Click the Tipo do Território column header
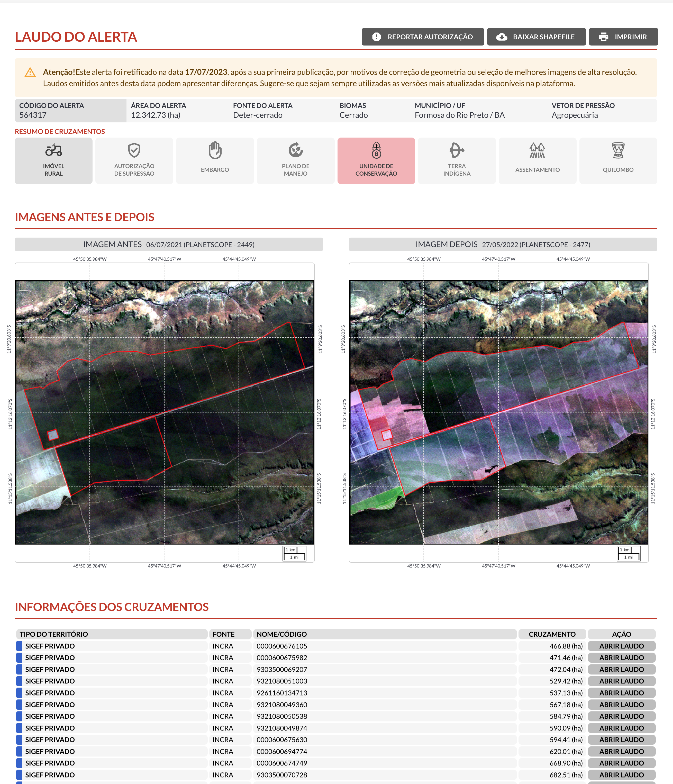This screenshot has width=673, height=784. click(112, 634)
